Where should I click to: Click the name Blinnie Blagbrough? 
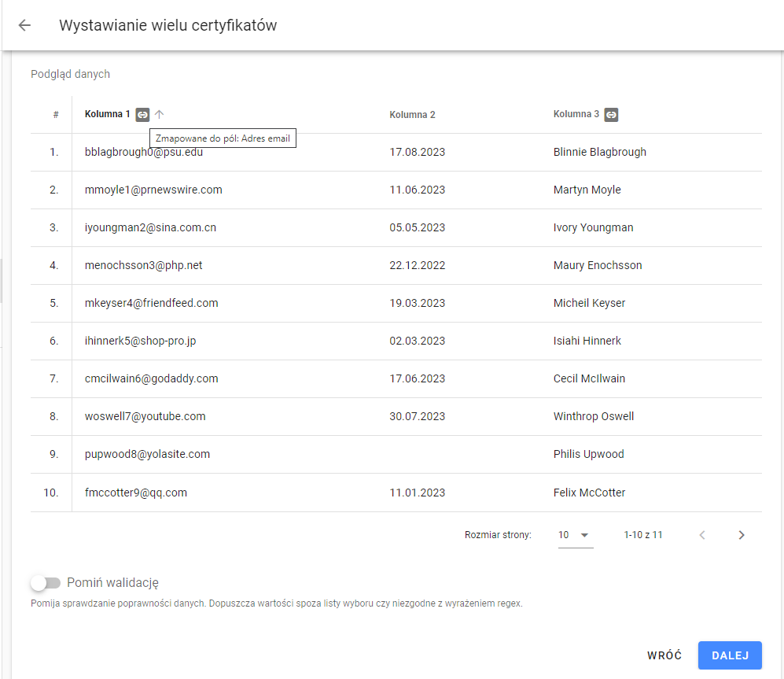point(599,152)
